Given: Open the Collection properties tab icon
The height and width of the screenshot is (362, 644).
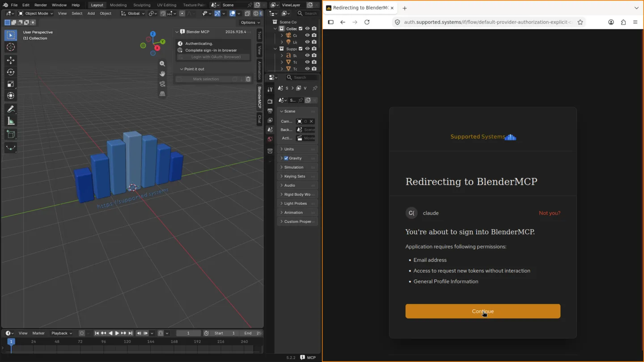Looking at the screenshot, I should coord(270,151).
